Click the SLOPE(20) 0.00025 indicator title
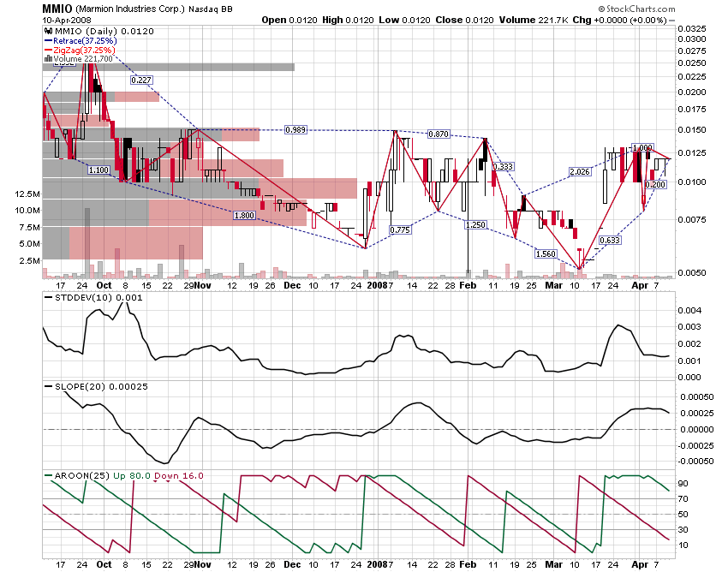 pos(101,387)
